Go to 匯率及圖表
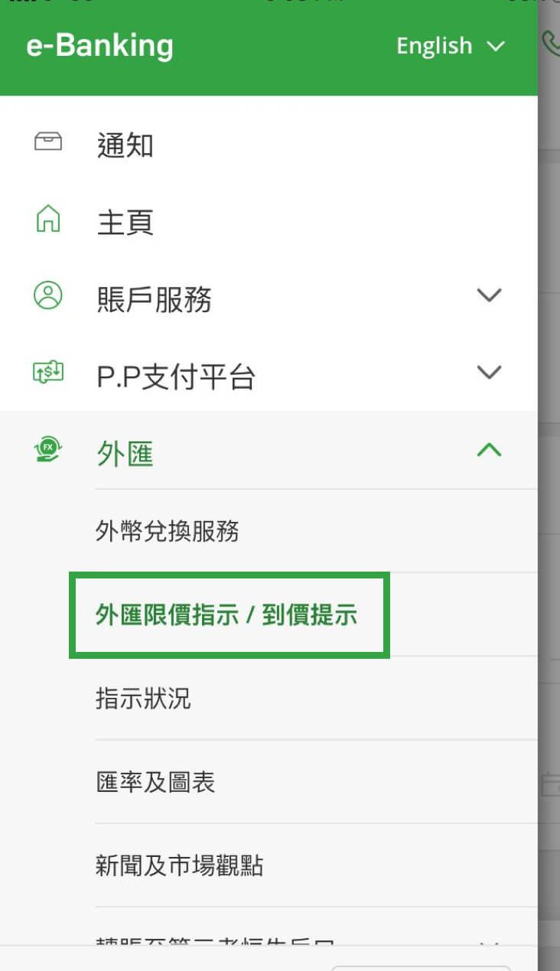560x971 pixels. coord(155,782)
